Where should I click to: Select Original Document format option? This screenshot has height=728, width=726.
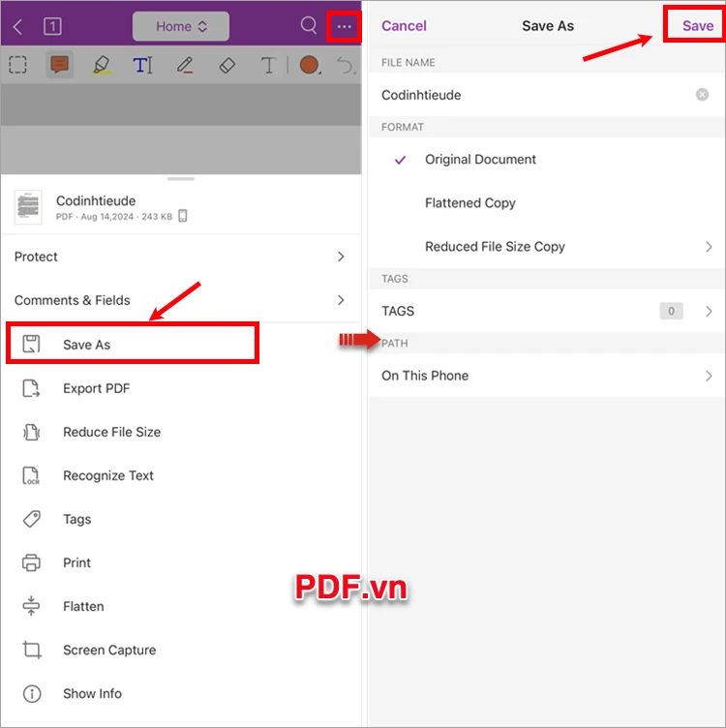tap(547, 159)
